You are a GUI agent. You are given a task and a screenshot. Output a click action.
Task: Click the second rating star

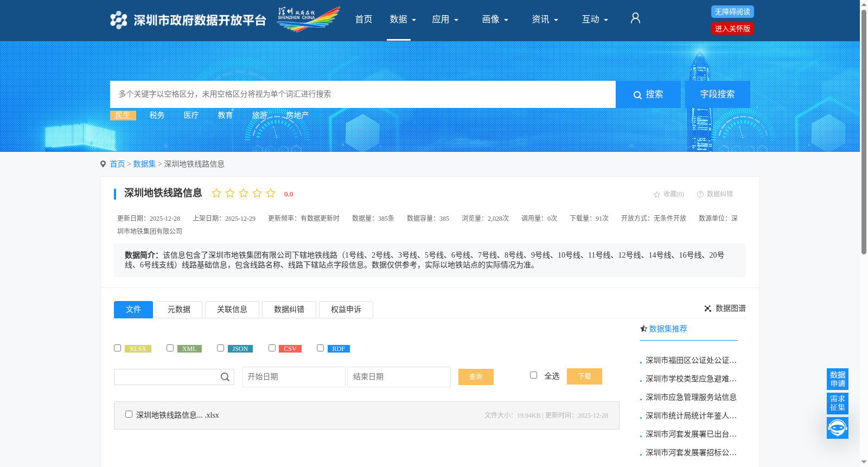[x=230, y=193]
